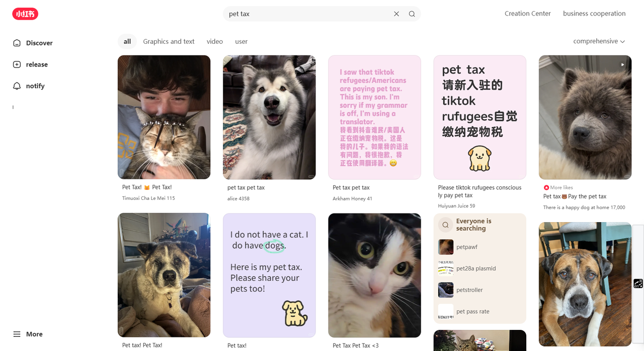Click 'pet tax pet tax' title under husky
This screenshot has width=644, height=351.
246,188
